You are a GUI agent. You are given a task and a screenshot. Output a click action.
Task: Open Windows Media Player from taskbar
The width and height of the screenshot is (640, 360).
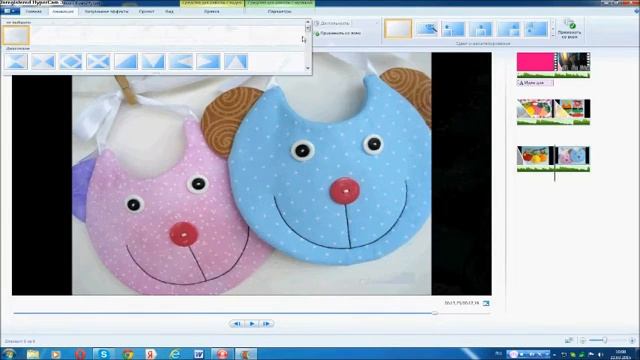56,354
